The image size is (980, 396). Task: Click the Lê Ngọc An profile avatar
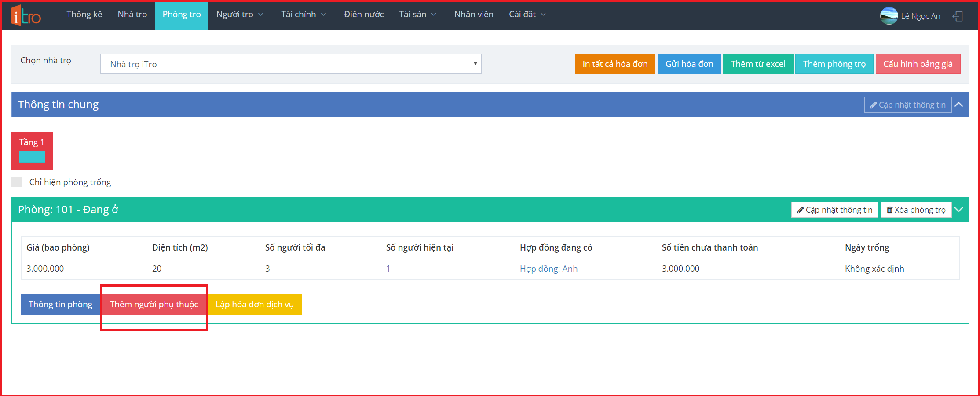coord(889,16)
